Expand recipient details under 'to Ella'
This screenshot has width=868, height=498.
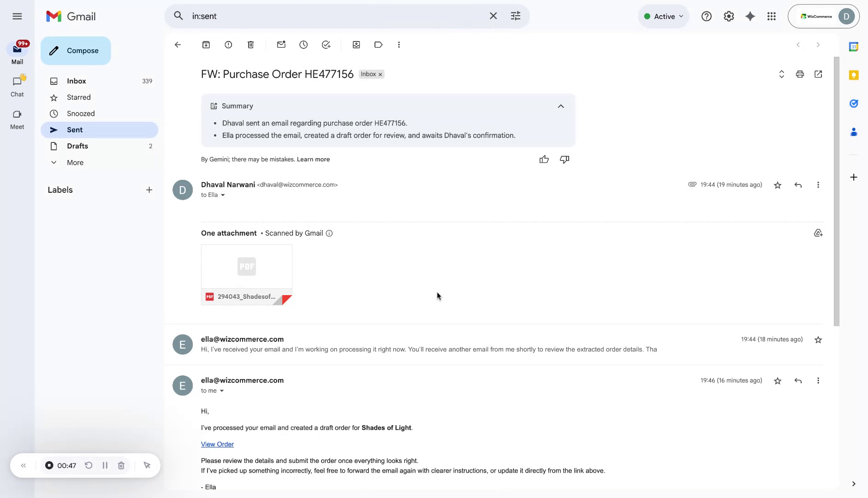coord(223,195)
